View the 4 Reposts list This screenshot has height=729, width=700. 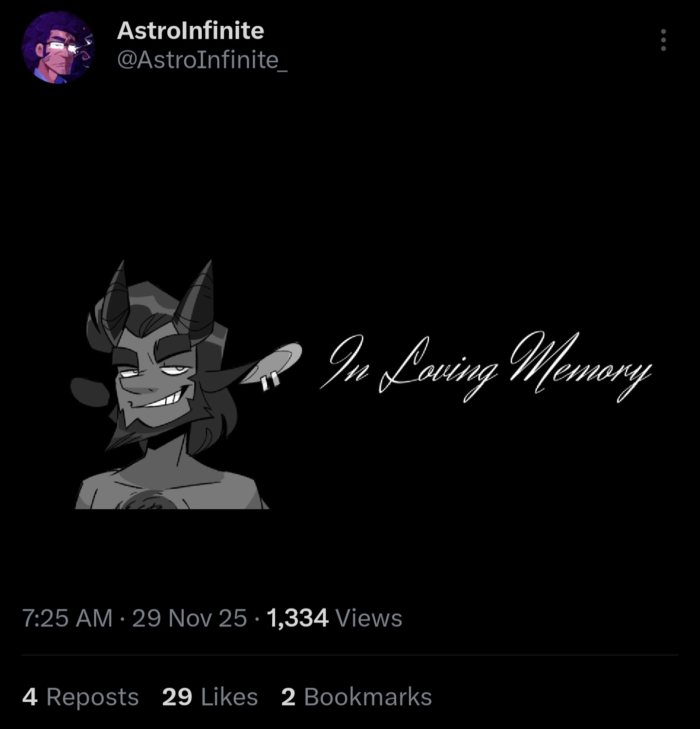pos(81,697)
